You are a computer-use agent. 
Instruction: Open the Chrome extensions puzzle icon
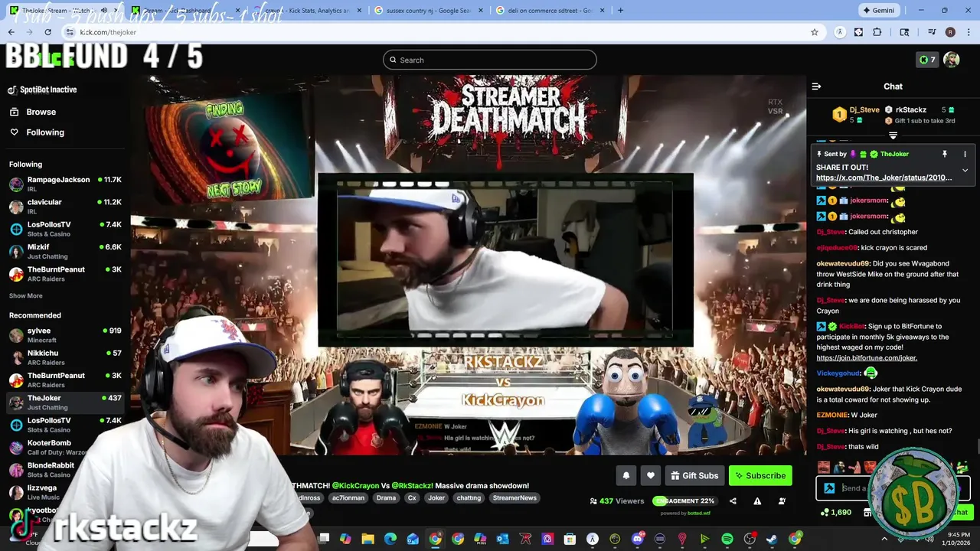pos(877,32)
